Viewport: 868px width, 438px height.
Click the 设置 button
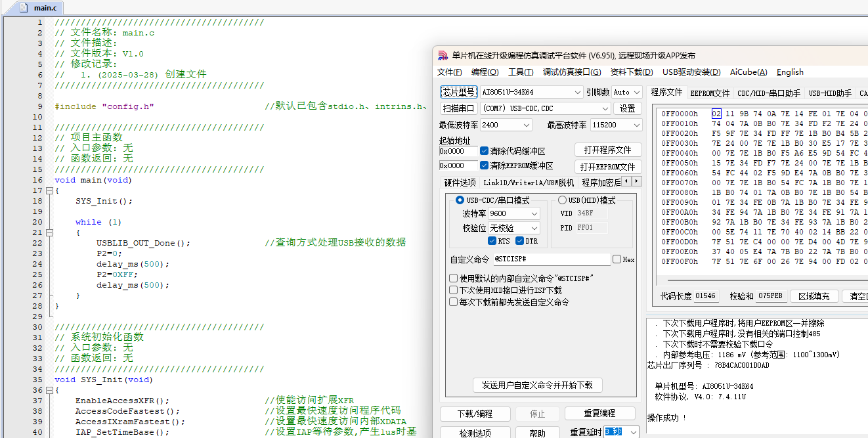628,108
